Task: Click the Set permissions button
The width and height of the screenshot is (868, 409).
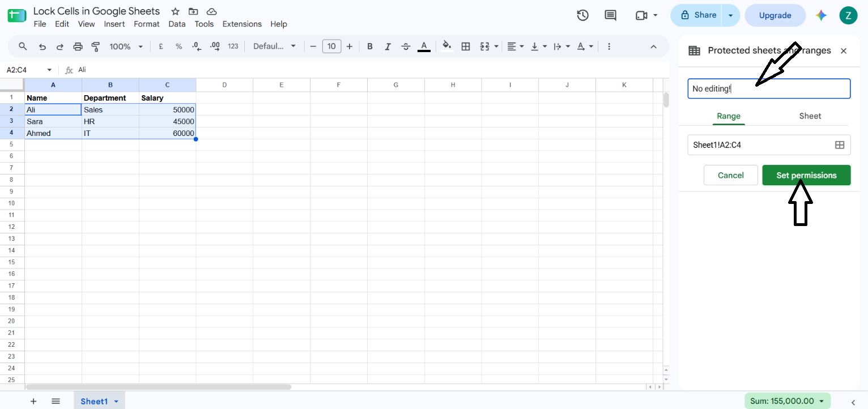Action: click(806, 175)
